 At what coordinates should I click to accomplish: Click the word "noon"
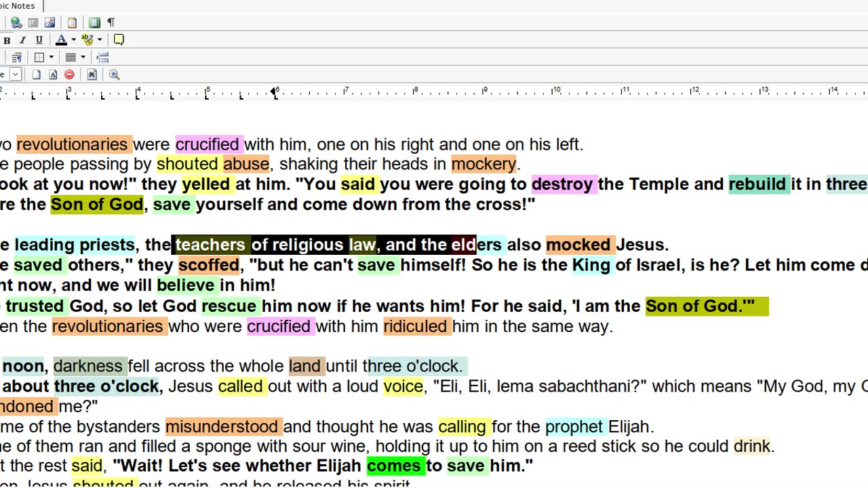tap(23, 366)
